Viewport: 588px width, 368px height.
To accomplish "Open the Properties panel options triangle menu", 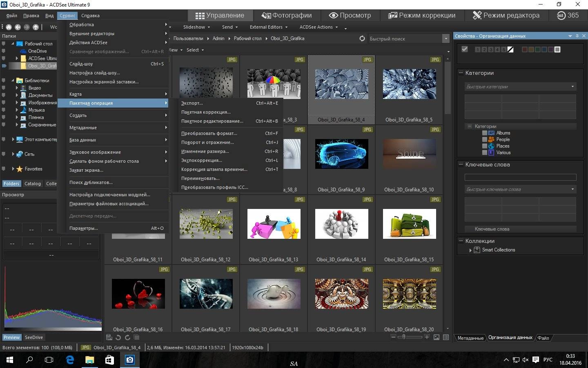I will click(570, 36).
